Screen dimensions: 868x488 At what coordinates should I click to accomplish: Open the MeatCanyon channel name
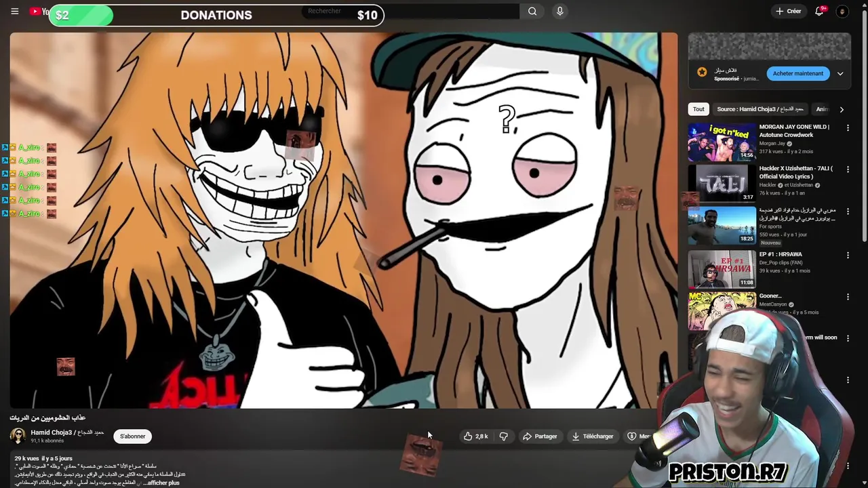[773, 304]
